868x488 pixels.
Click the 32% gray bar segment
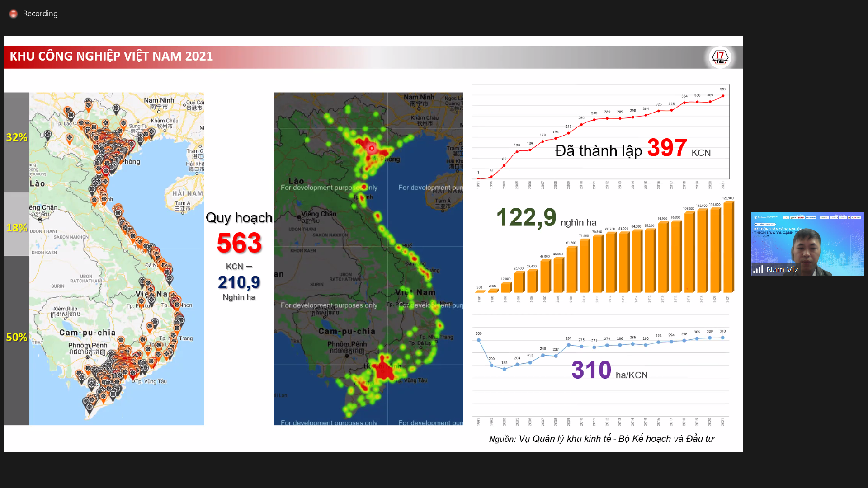point(17,142)
